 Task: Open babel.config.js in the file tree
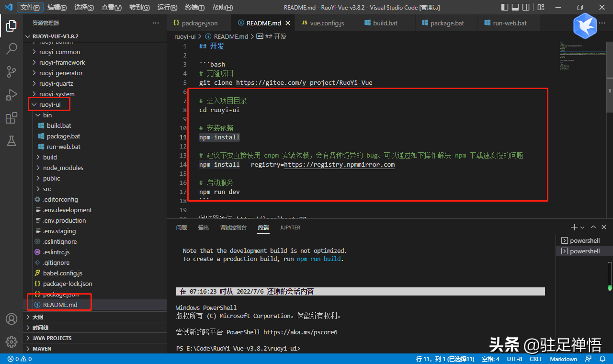95,273
